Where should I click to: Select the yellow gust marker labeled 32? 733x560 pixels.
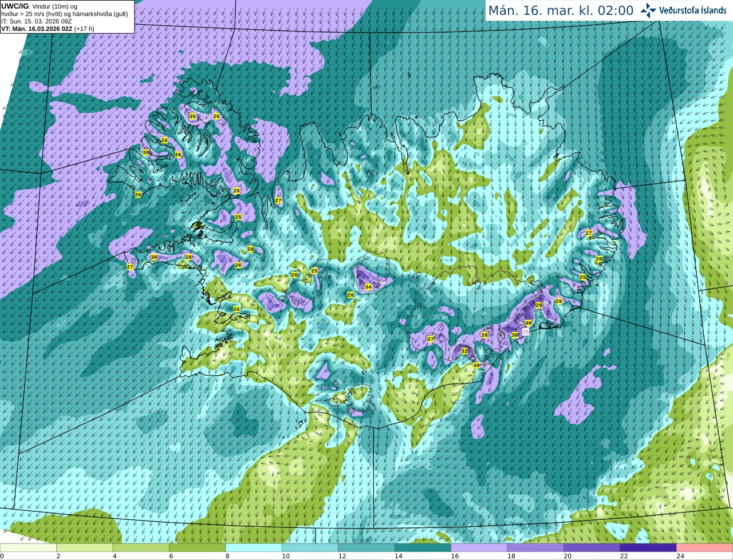464,351
